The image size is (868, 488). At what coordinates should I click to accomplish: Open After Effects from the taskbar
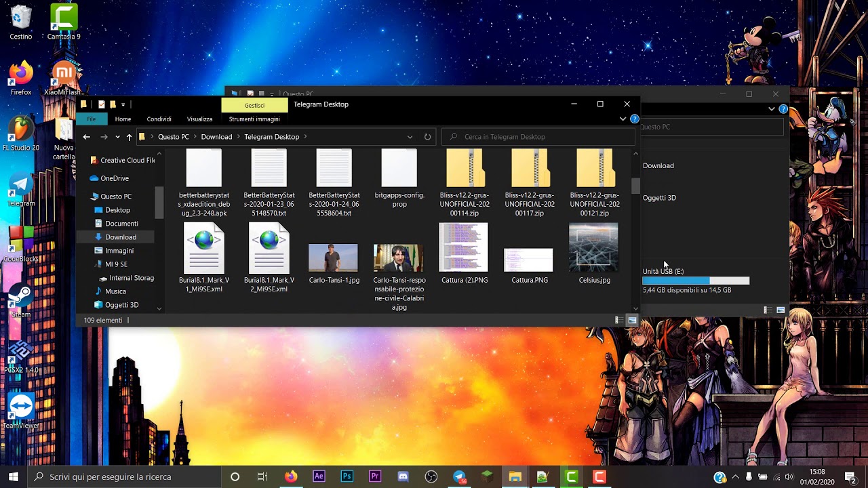click(x=319, y=476)
